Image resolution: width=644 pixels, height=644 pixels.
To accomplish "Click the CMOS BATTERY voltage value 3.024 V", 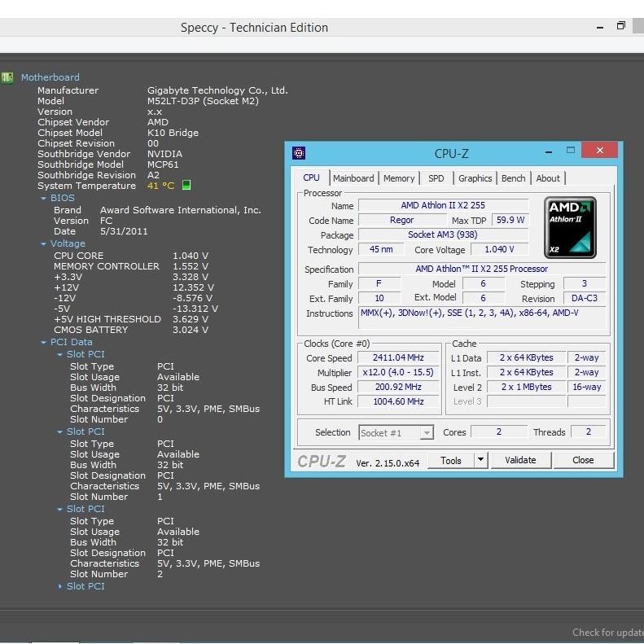I will pyautogui.click(x=191, y=330).
